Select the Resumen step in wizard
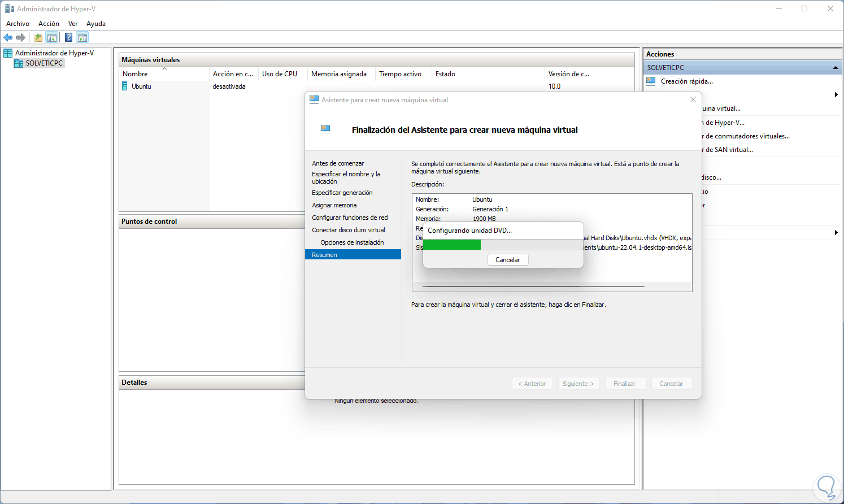844x504 pixels. (353, 255)
